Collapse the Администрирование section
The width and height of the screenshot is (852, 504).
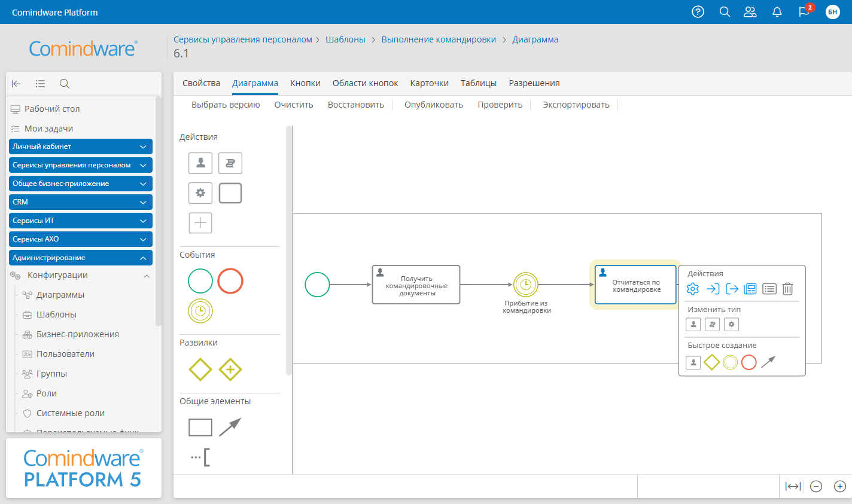pyautogui.click(x=143, y=258)
